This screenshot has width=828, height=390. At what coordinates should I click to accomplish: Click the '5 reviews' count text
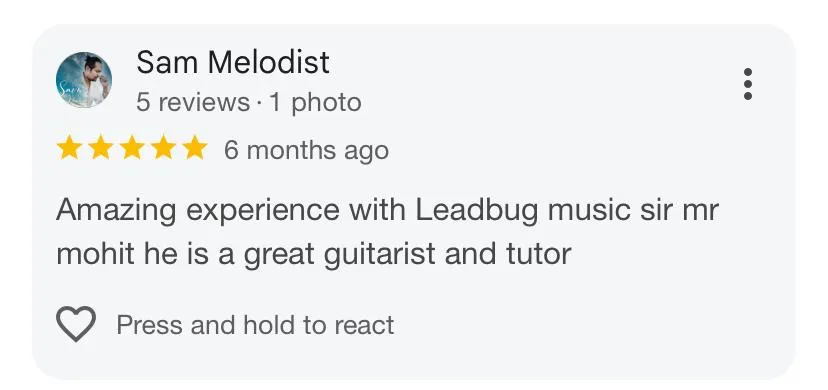[193, 102]
